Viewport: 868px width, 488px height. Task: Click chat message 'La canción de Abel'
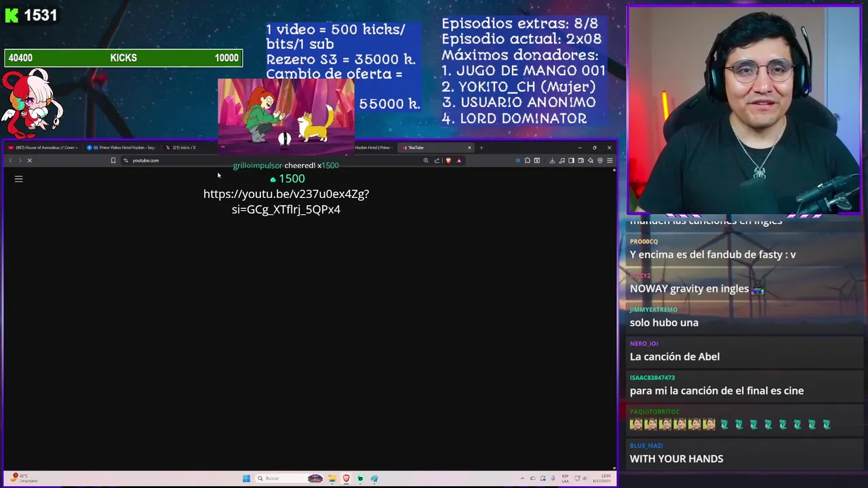(675, 357)
